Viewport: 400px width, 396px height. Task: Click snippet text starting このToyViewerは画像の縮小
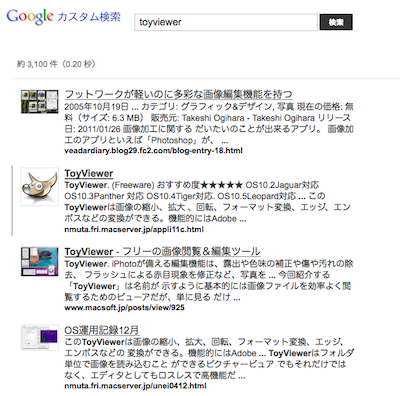(209, 359)
